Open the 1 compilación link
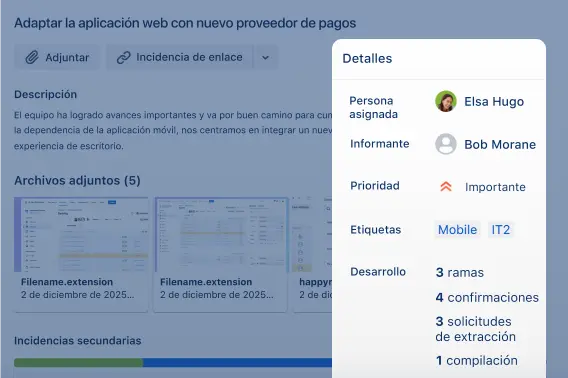 (x=477, y=360)
